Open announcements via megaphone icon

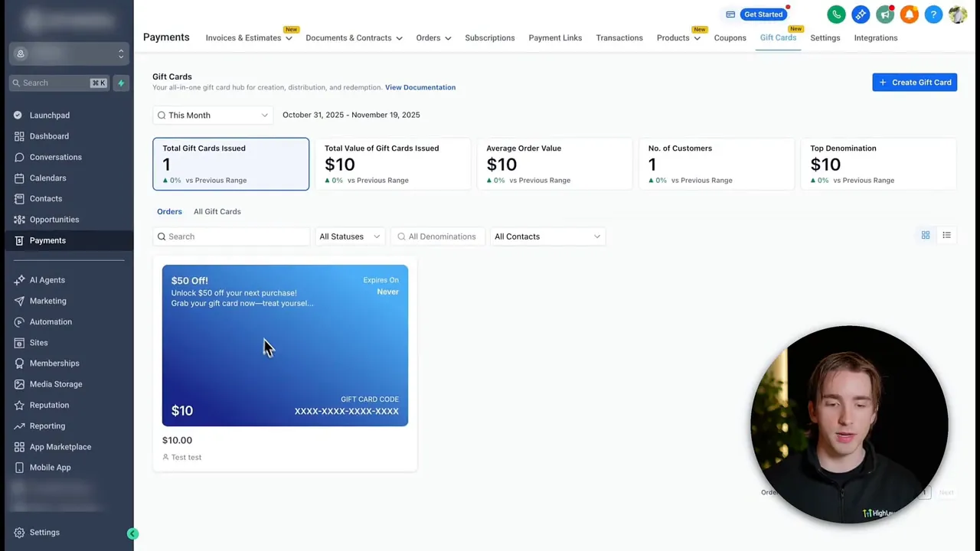point(885,14)
